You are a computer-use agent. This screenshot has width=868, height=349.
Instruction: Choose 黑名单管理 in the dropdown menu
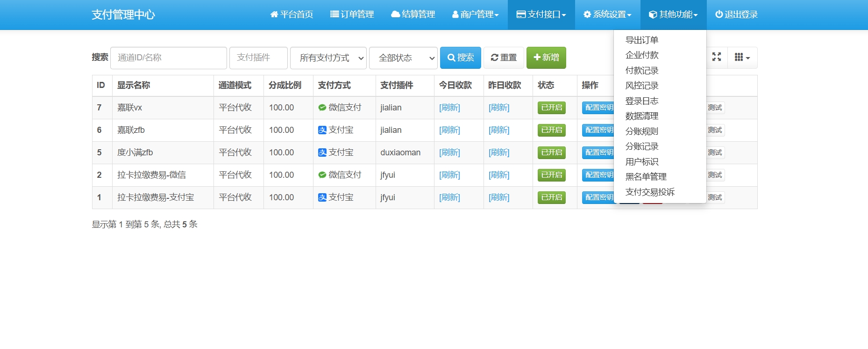click(646, 177)
